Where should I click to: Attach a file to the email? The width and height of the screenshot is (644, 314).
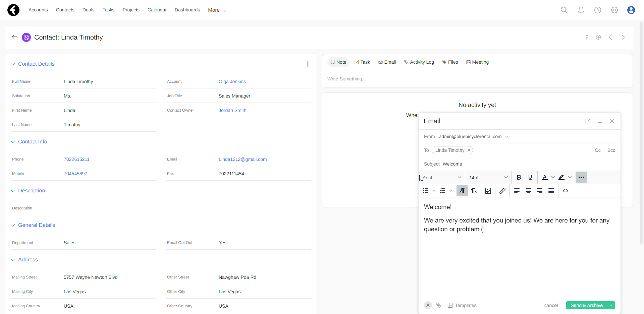click(x=439, y=305)
